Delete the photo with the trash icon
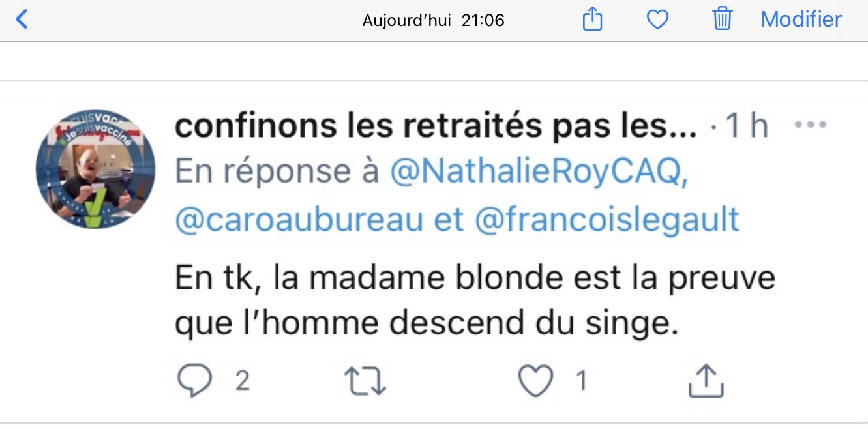This screenshot has width=868, height=429. [723, 19]
